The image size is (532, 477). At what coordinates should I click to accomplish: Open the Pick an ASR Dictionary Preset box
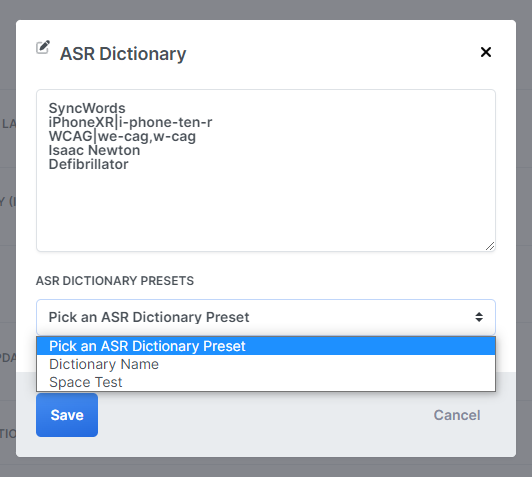(x=266, y=317)
